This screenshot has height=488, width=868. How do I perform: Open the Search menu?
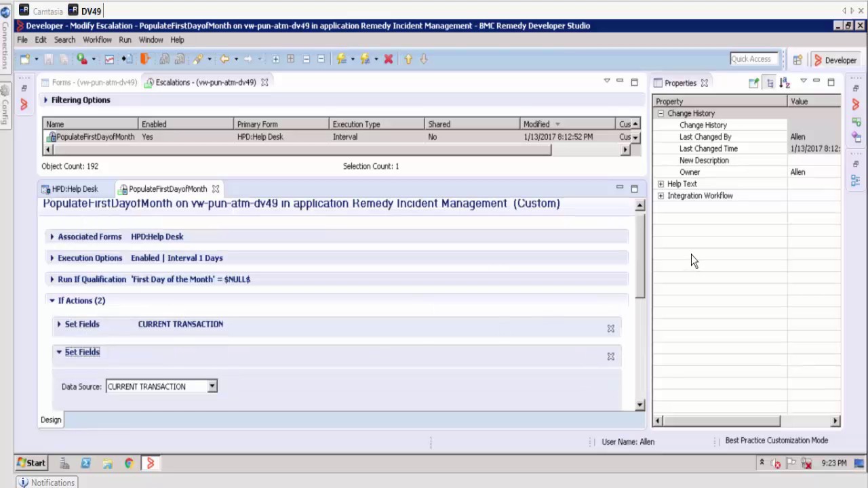(x=64, y=40)
